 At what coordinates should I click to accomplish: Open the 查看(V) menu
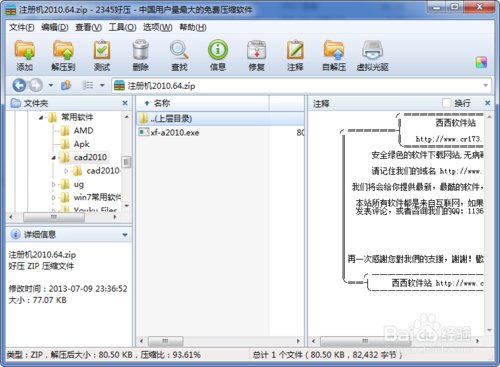pyautogui.click(x=88, y=27)
